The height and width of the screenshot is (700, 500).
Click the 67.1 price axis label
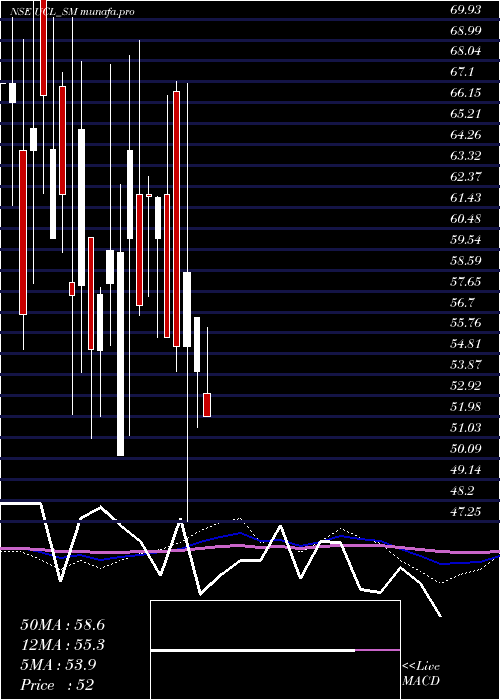(462, 72)
